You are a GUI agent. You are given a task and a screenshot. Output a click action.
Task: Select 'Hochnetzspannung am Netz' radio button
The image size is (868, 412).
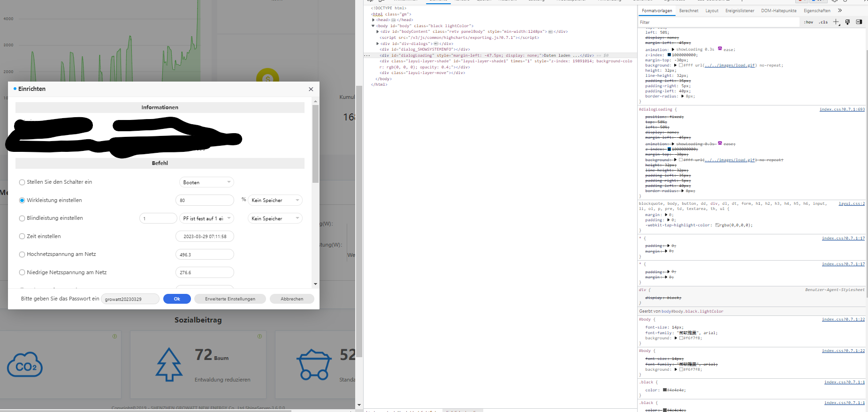coord(22,255)
